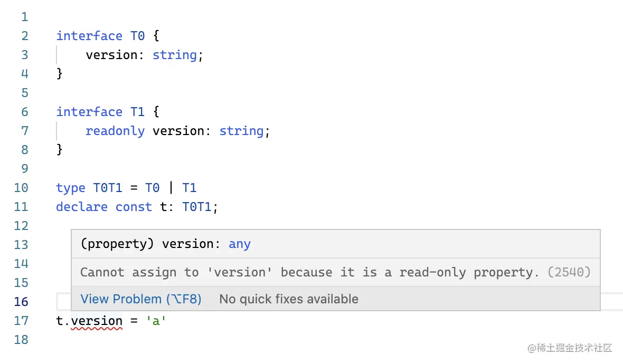Select line number 6 in the gutter
Image resolution: width=623 pixels, height=364 pixels.
point(25,112)
